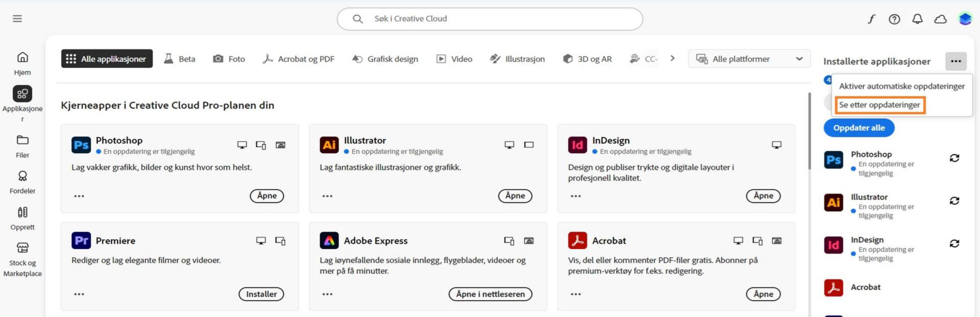Open cloud sync status icon

coord(940,19)
